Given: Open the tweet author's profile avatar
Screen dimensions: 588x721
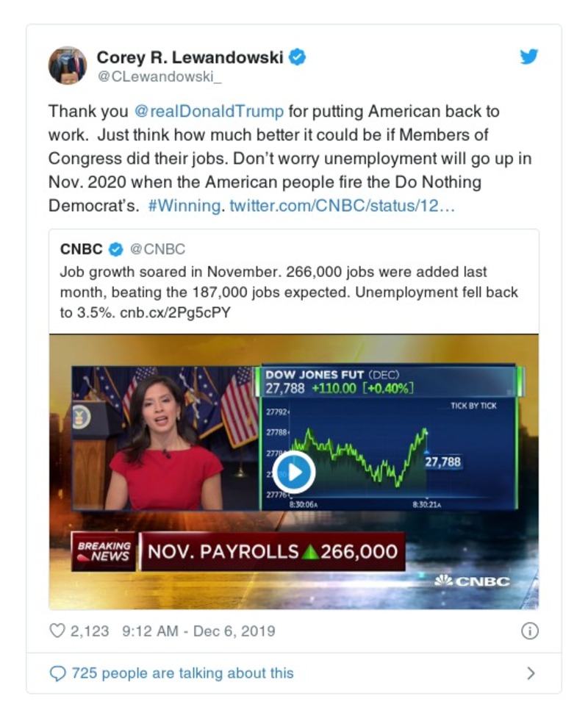Looking at the screenshot, I should pyautogui.click(x=68, y=65).
